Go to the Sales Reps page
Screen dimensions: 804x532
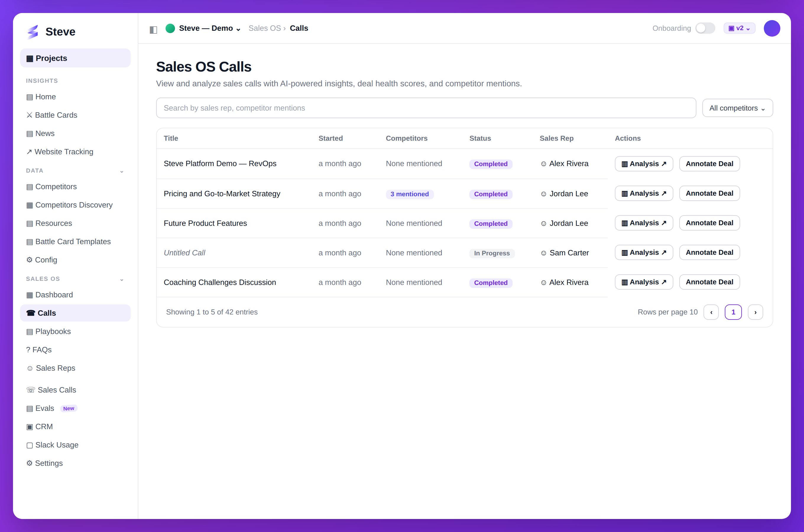coord(75,368)
